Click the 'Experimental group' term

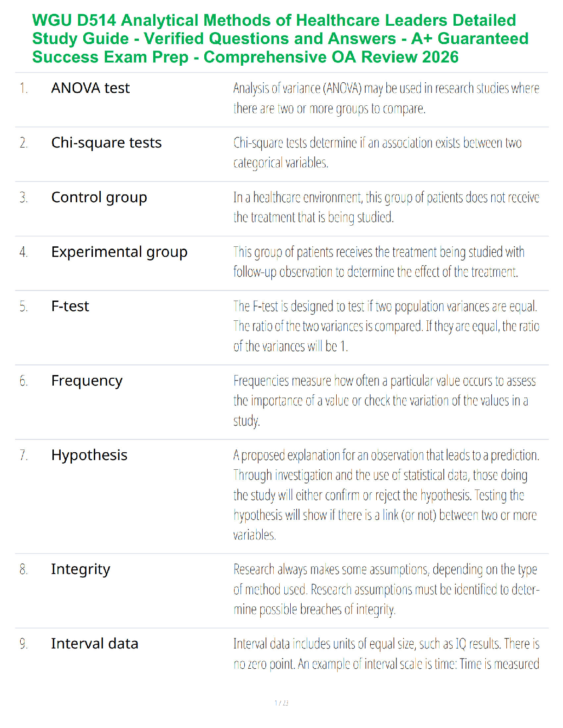(x=119, y=252)
